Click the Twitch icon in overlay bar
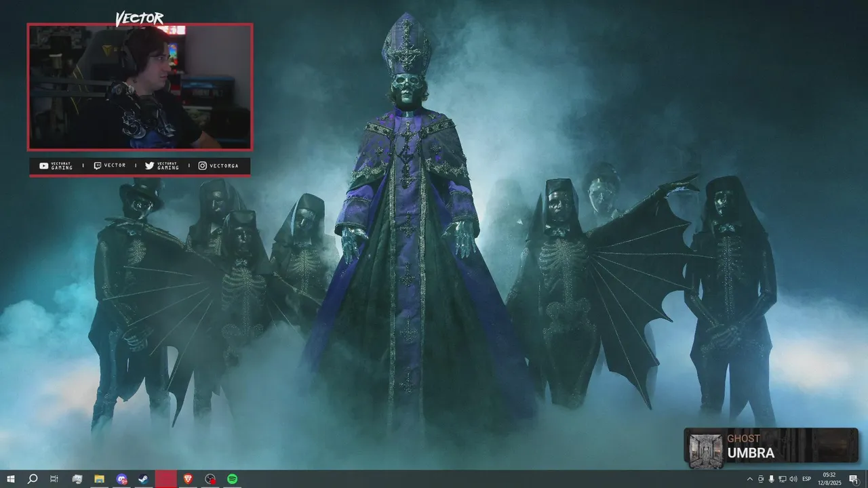 (x=98, y=165)
